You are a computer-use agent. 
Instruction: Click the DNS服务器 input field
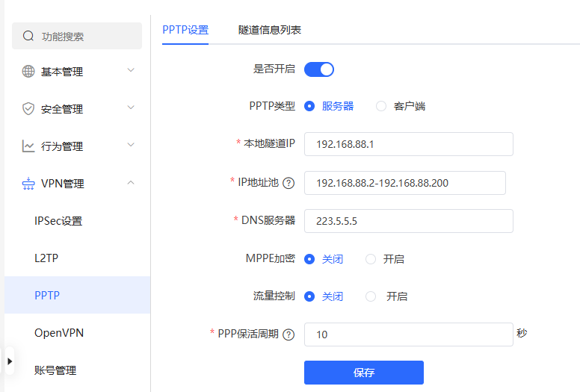click(x=408, y=221)
